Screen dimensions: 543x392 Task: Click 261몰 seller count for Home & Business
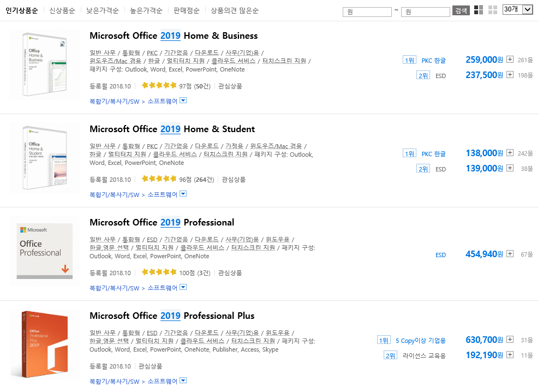coord(525,60)
